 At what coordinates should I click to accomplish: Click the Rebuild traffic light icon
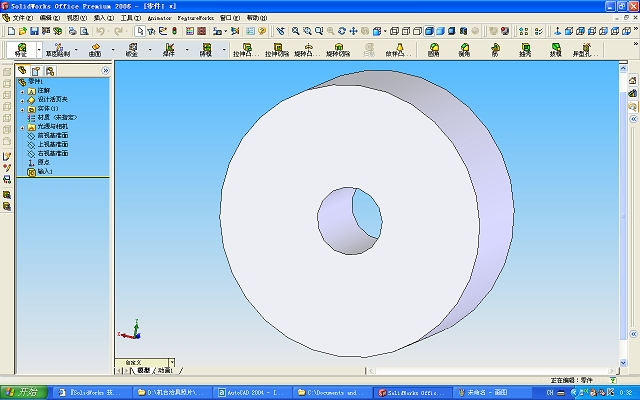point(174,31)
